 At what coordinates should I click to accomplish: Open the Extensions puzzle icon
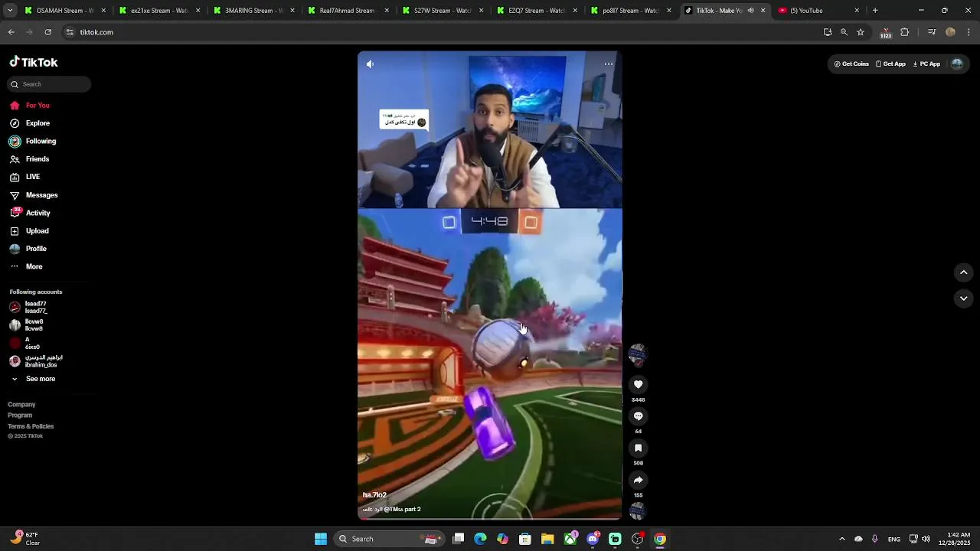905,32
